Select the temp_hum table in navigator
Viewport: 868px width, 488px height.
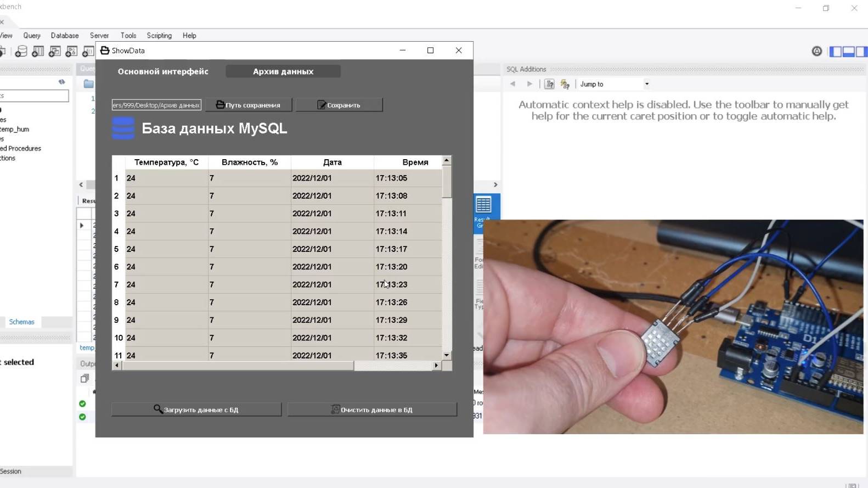[x=15, y=130]
